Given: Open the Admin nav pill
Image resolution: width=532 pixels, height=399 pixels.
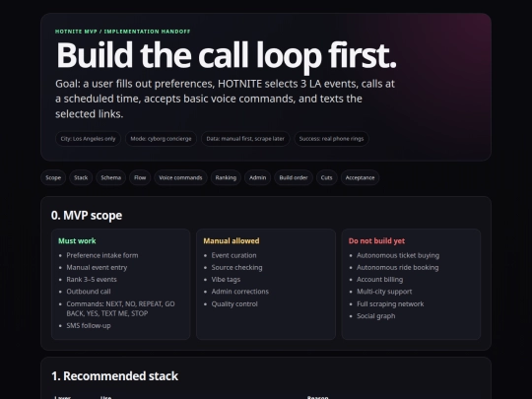Looking at the screenshot, I should click(257, 177).
